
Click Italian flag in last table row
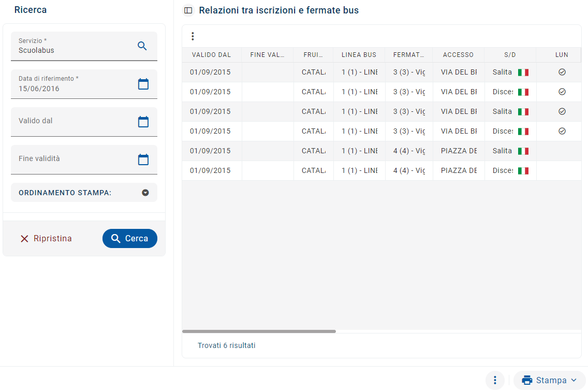pyautogui.click(x=523, y=171)
